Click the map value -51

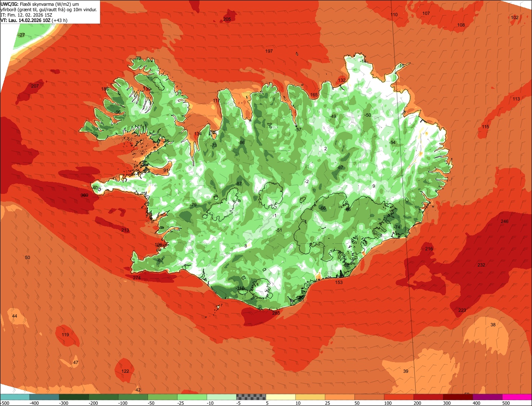279,230
